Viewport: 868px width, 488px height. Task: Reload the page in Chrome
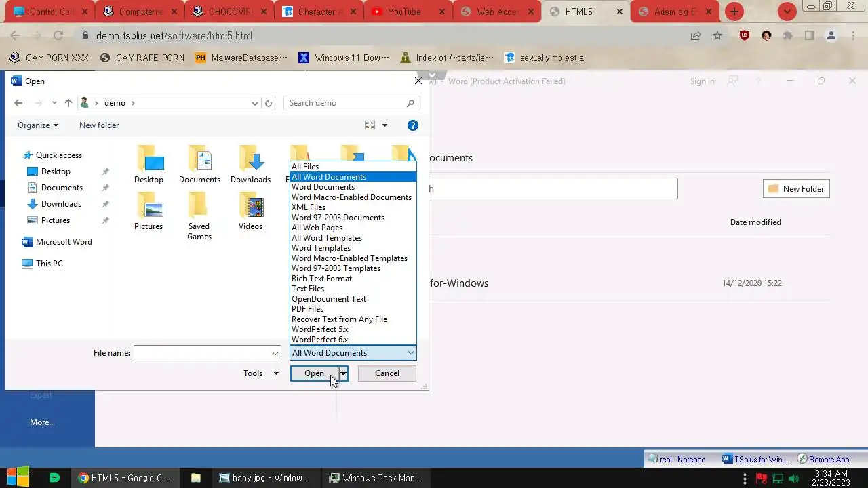[x=58, y=36]
